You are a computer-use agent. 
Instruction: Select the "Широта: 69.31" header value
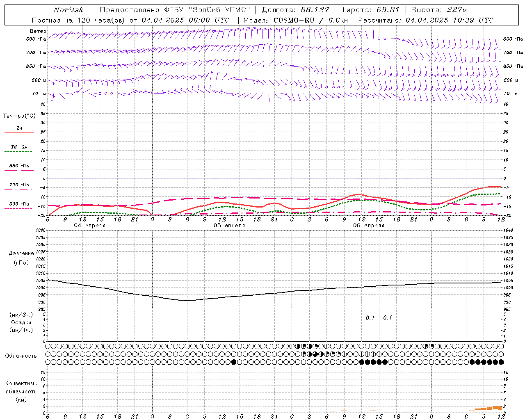coord(370,10)
